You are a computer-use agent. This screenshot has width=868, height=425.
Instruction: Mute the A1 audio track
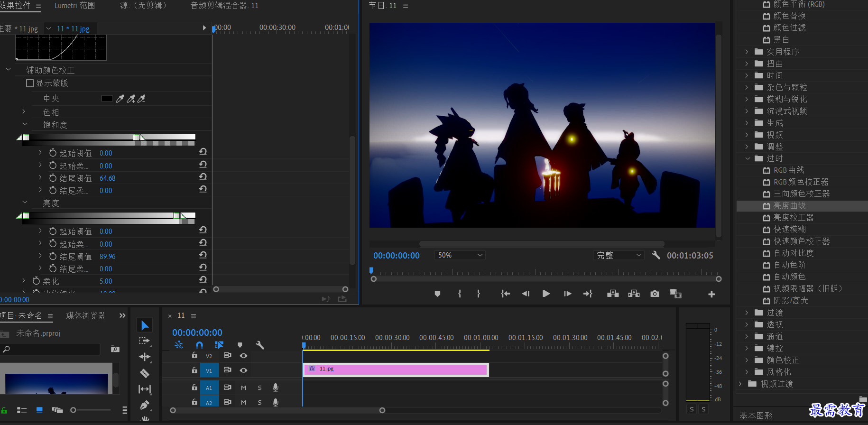(243, 388)
